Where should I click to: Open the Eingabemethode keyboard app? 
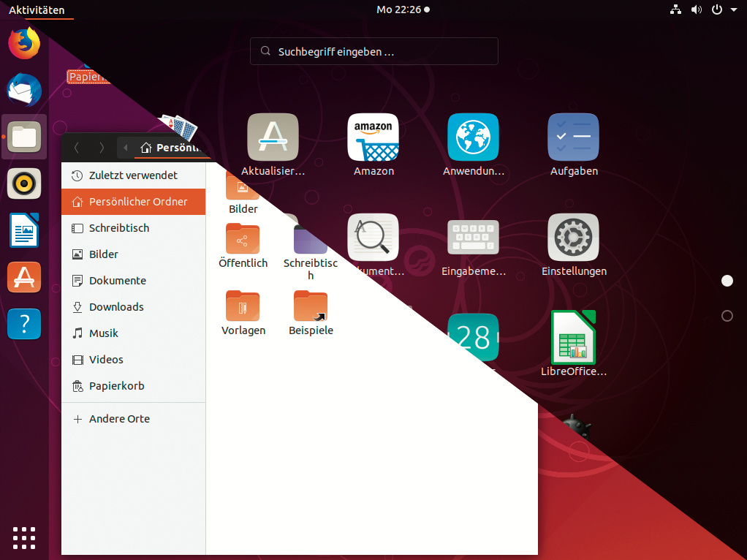(473, 237)
